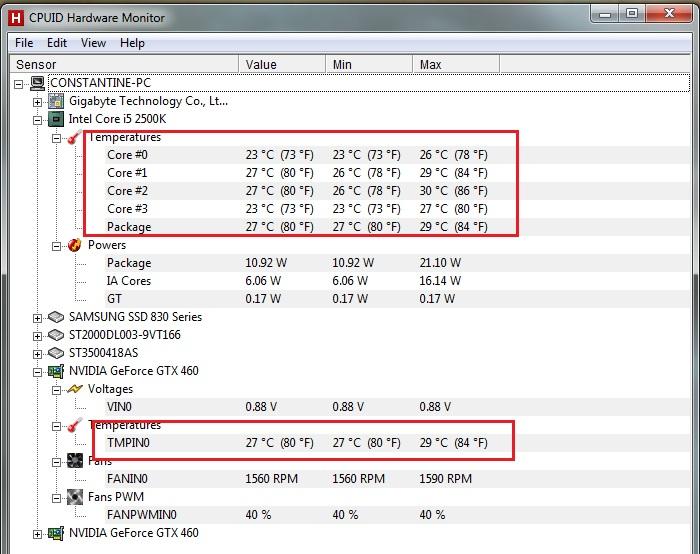Click the Max column header
Image resolution: width=700 pixels, height=554 pixels.
pos(456,64)
